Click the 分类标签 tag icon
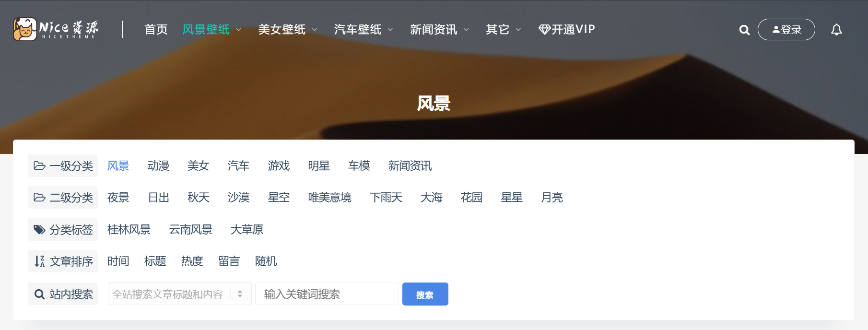Viewport: 868px width, 330px height. pos(39,230)
